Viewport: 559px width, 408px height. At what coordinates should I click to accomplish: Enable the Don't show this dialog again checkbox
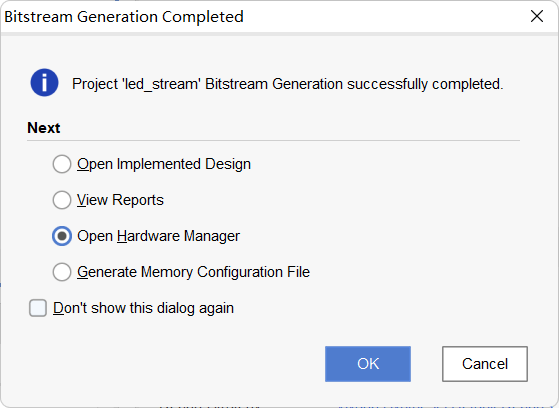(38, 308)
